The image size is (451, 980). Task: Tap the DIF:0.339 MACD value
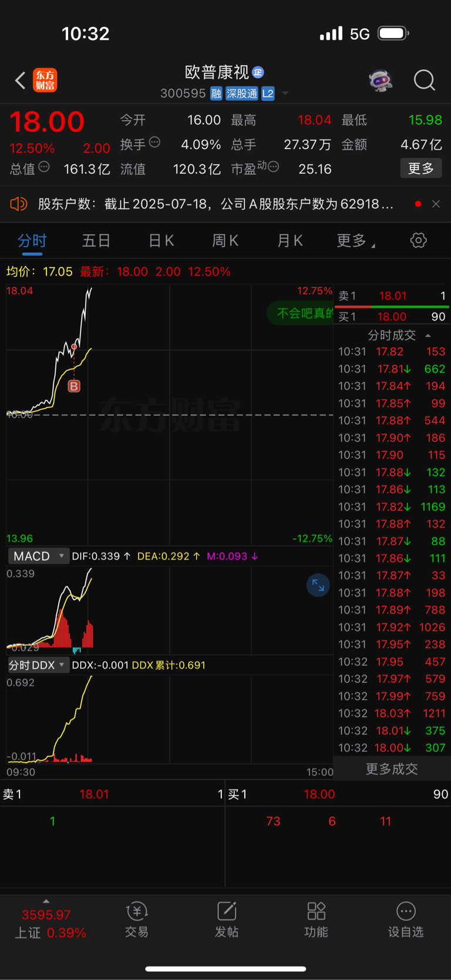[101, 556]
